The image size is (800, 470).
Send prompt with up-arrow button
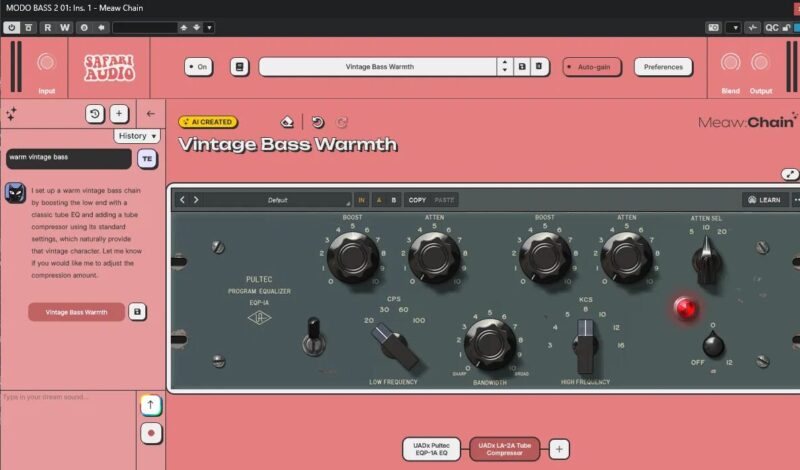tap(151, 405)
